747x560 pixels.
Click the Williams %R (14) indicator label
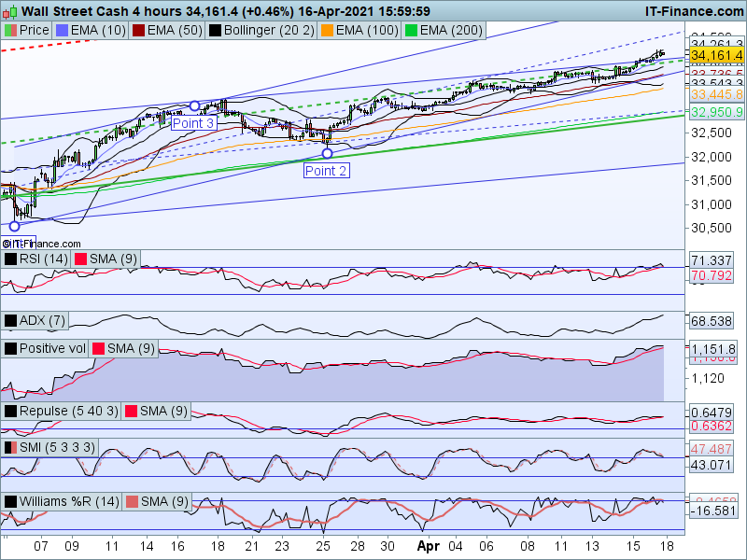69,502
